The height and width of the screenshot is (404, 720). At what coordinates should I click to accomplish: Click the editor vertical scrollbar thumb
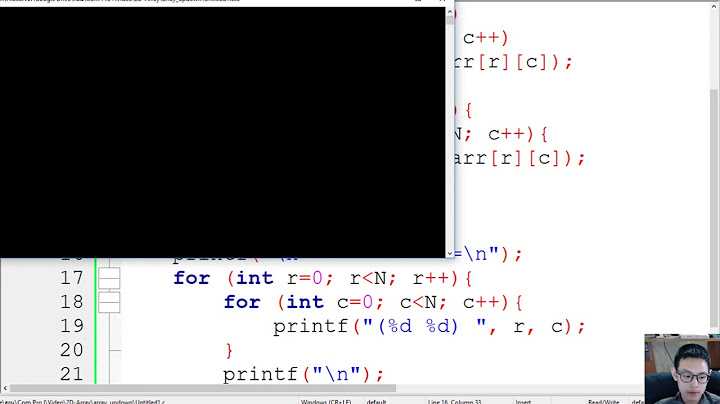pyautogui.click(x=715, y=209)
